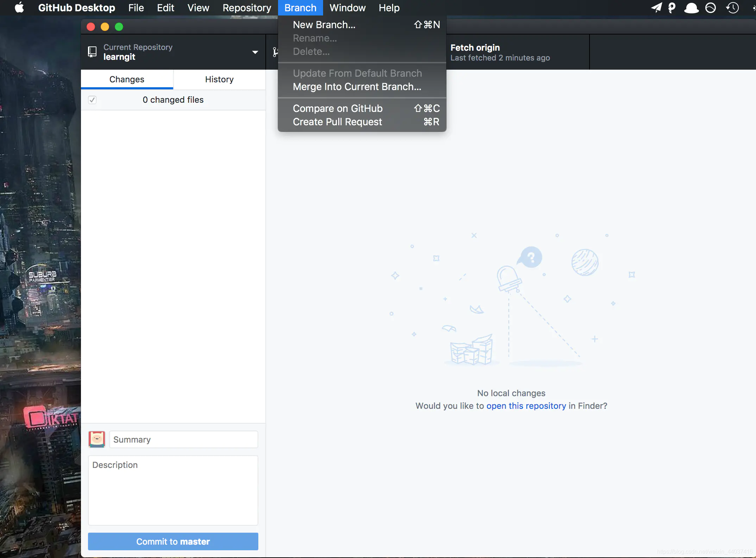
Task: Select Merge Into Current Branch option
Action: tap(357, 87)
